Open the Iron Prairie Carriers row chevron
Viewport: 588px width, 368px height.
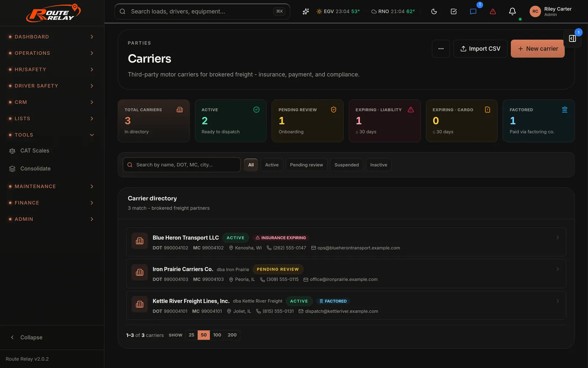pos(557,269)
